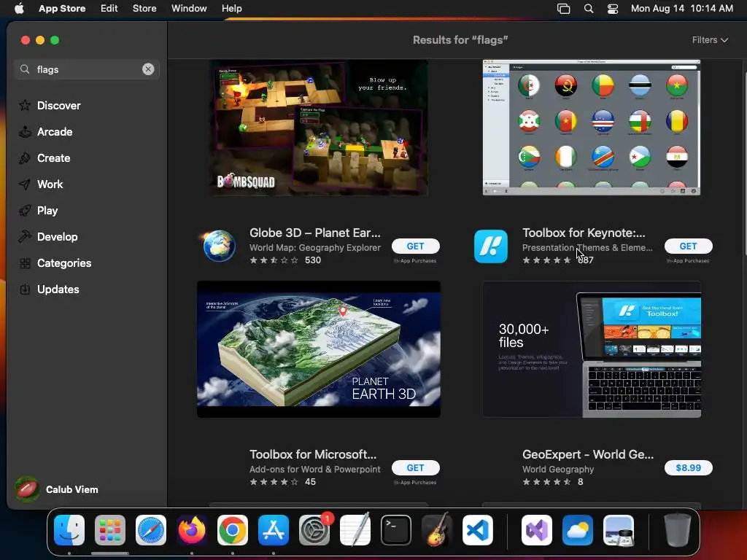Select the Create paintbrush icon

[x=25, y=158]
